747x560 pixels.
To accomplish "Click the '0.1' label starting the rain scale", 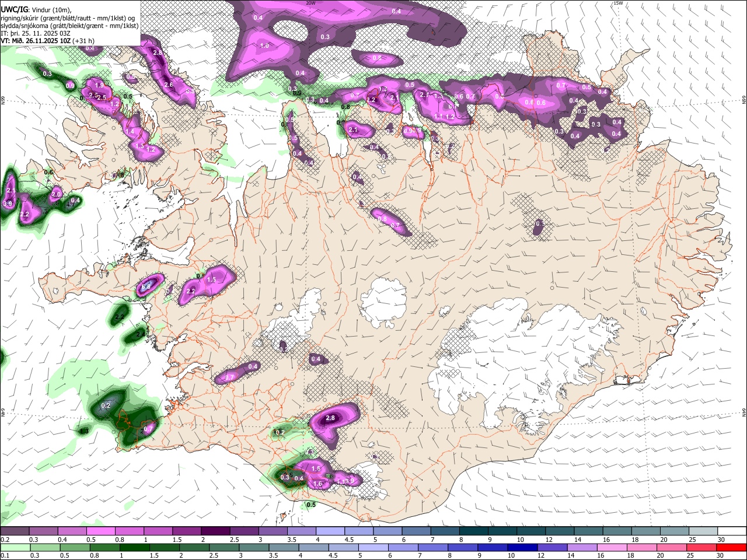I will [x=4, y=555].
